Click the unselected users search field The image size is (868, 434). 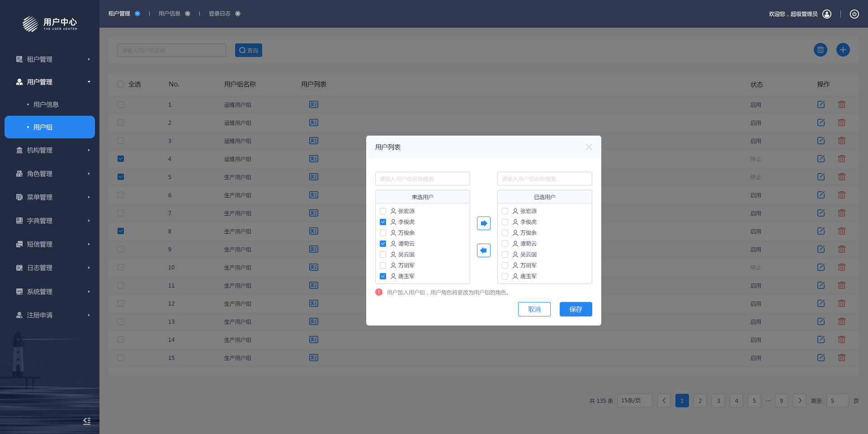422,179
